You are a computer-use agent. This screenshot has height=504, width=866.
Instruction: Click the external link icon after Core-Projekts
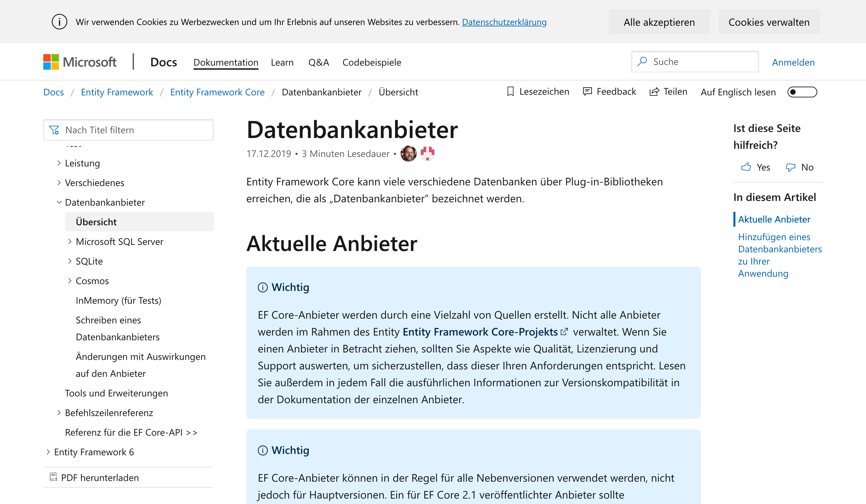point(564,331)
